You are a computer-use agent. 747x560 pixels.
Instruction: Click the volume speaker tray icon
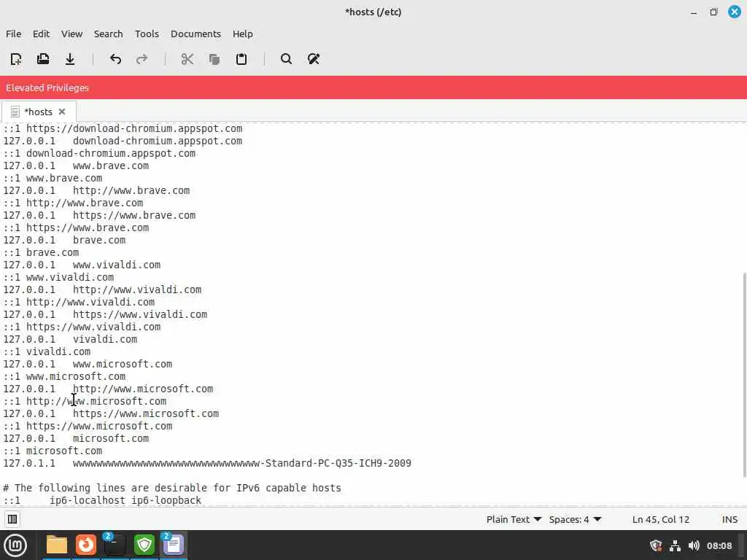click(694, 545)
